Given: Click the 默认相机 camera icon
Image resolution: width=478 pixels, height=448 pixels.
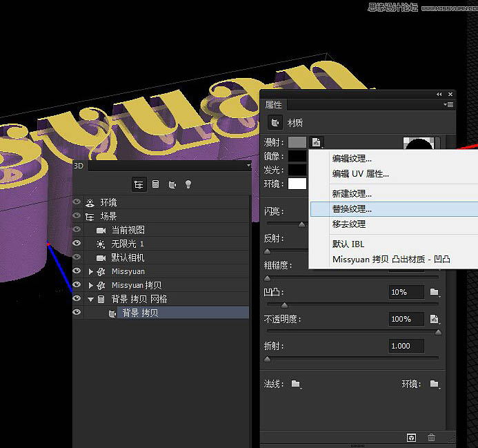Looking at the screenshot, I should tap(101, 258).
